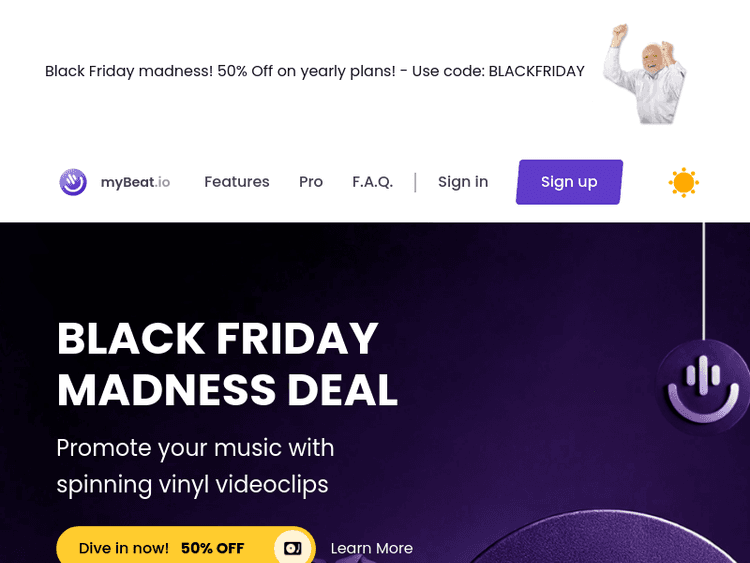Click the vertical divider before Sign in
This screenshot has width=750, height=563.
pos(415,182)
